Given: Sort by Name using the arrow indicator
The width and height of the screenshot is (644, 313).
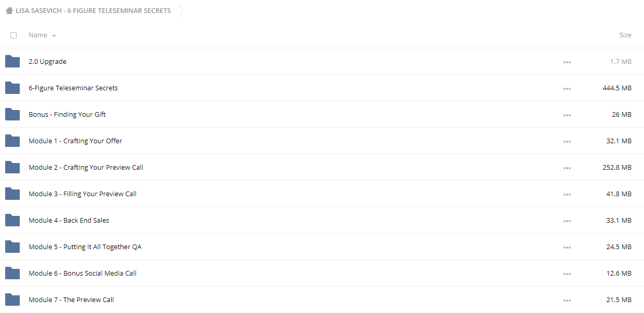Looking at the screenshot, I should pyautogui.click(x=54, y=35).
